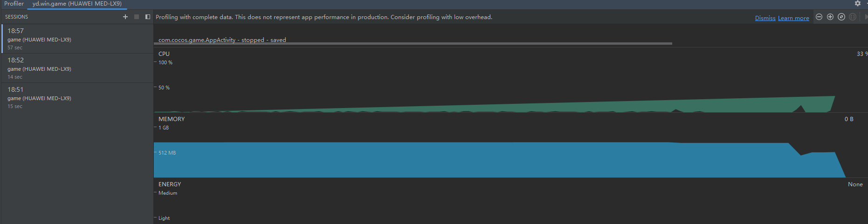Collapse the Sessions panel
The width and height of the screenshot is (868, 224).
point(148,17)
